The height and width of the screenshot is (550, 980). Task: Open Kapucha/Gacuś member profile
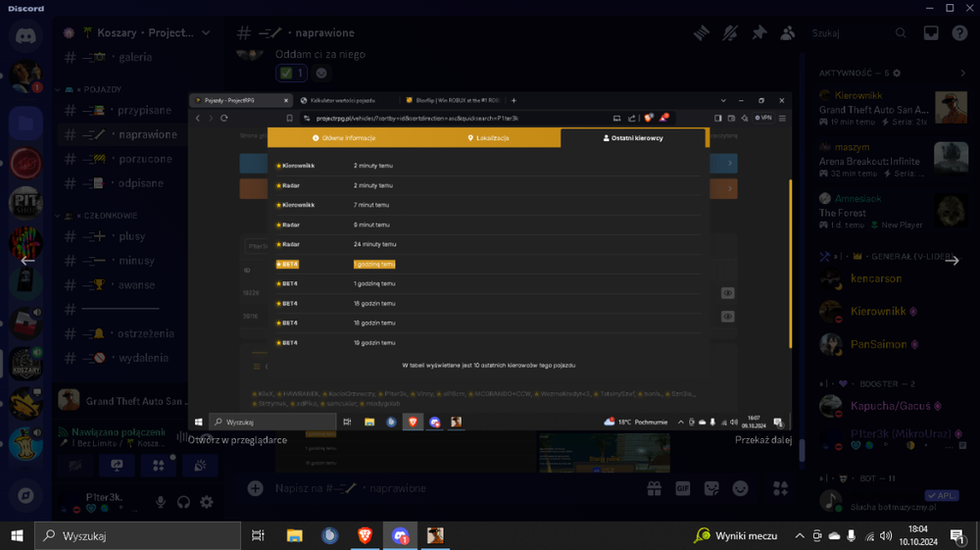click(888, 406)
